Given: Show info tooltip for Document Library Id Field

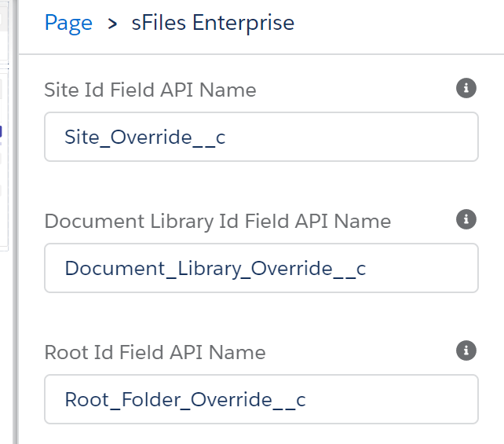Looking at the screenshot, I should tap(466, 219).
